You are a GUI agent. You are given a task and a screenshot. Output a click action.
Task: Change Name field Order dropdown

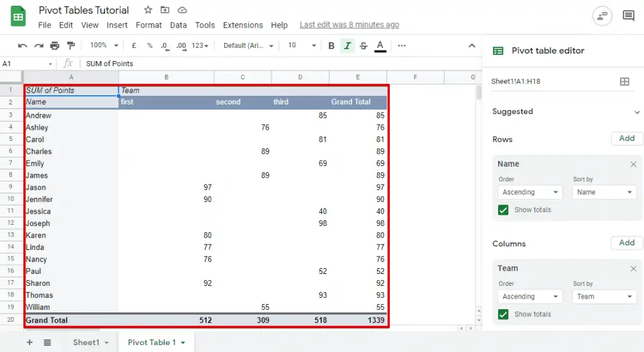pos(530,192)
